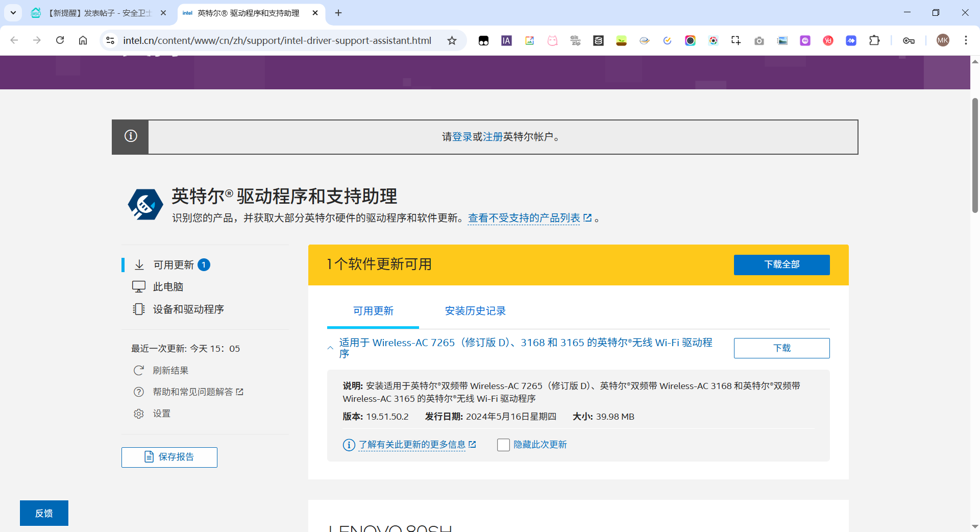The width and height of the screenshot is (980, 532).
Task: Switch to the 安装历史记录 tab
Action: pyautogui.click(x=475, y=311)
